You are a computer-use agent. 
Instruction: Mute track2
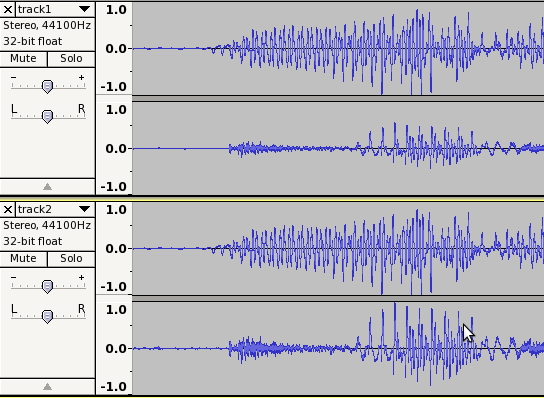pos(23,259)
